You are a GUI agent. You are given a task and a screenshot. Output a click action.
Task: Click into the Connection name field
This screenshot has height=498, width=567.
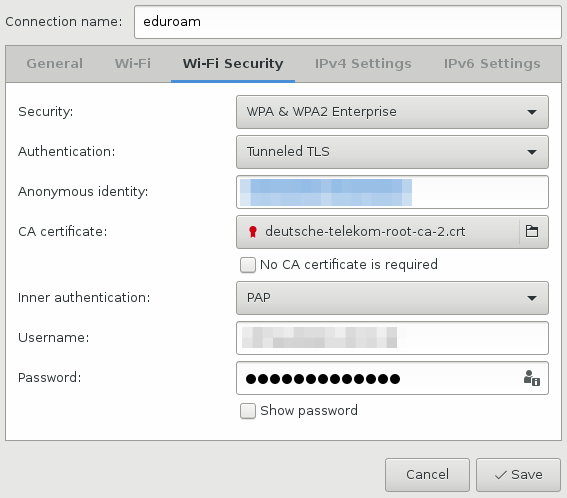(x=348, y=22)
